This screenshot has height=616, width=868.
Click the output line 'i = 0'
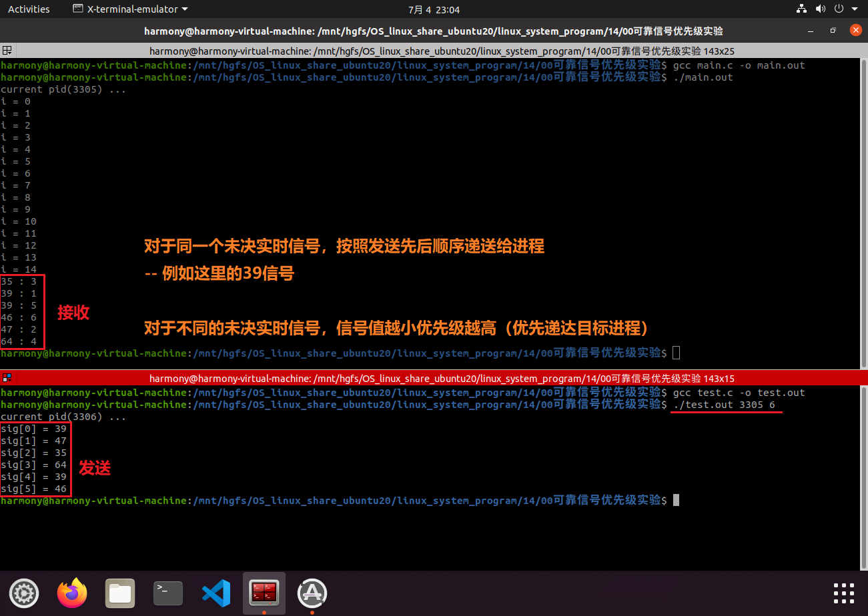click(x=15, y=101)
